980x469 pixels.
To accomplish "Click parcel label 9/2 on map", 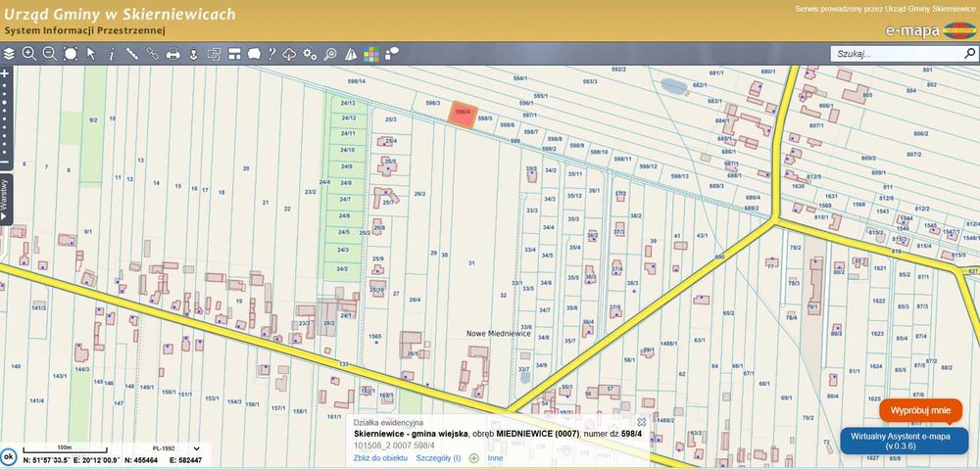I will click(x=94, y=119).
